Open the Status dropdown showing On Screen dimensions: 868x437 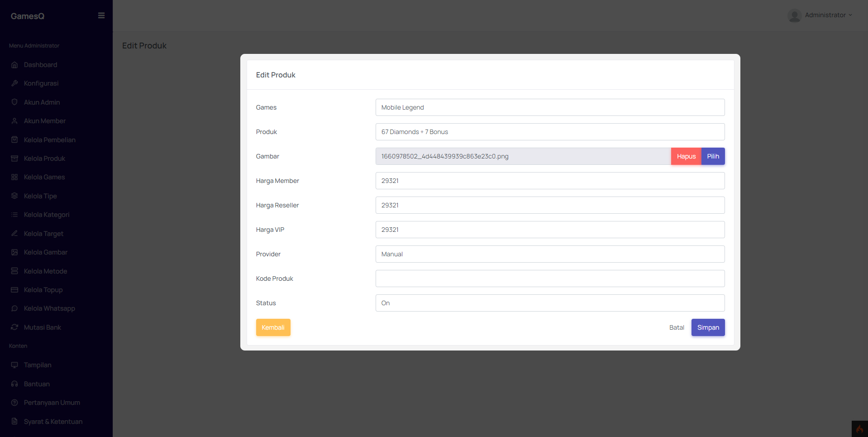point(550,303)
